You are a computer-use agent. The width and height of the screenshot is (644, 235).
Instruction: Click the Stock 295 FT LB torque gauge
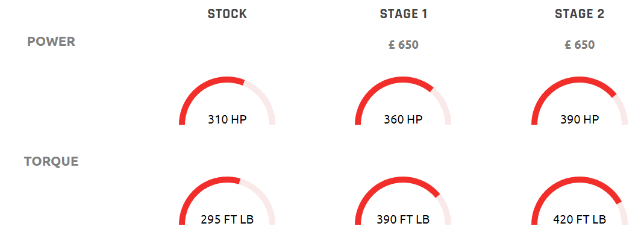pos(227,201)
